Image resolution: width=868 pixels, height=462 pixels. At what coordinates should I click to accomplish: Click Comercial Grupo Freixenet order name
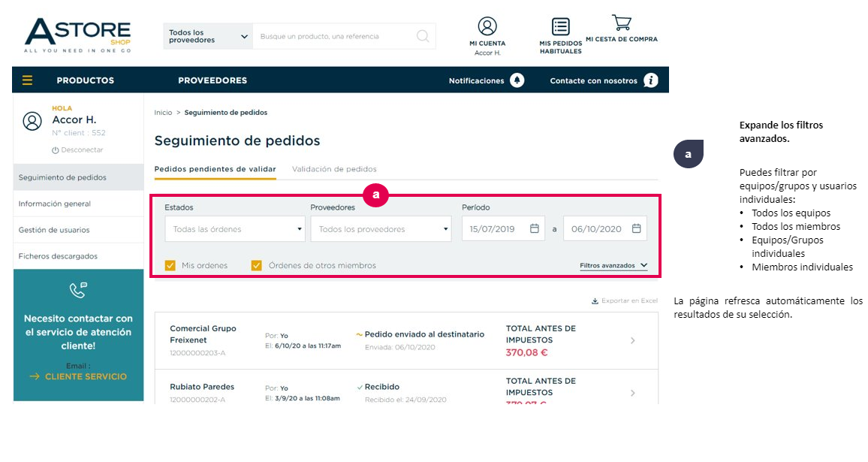(203, 334)
